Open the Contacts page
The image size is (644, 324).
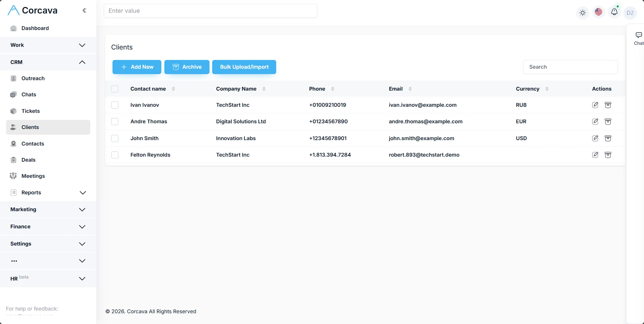click(32, 143)
